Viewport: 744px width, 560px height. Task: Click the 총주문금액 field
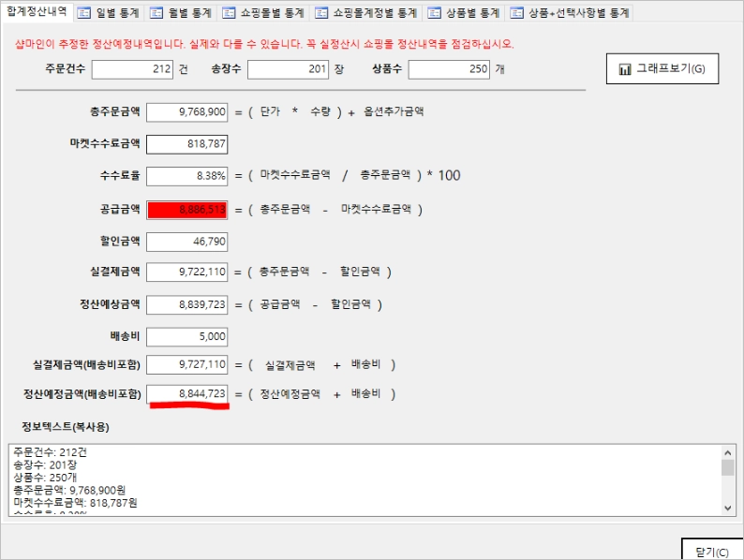click(x=187, y=112)
